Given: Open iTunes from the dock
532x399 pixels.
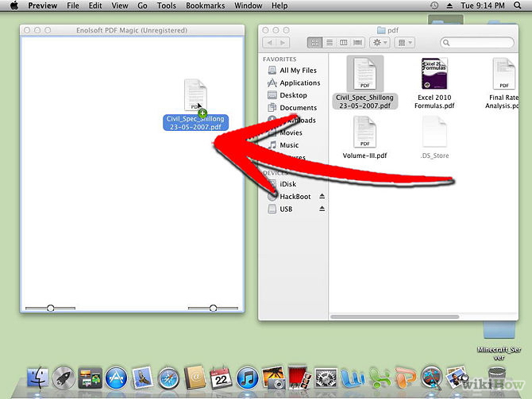Looking at the screenshot, I should click(x=247, y=378).
